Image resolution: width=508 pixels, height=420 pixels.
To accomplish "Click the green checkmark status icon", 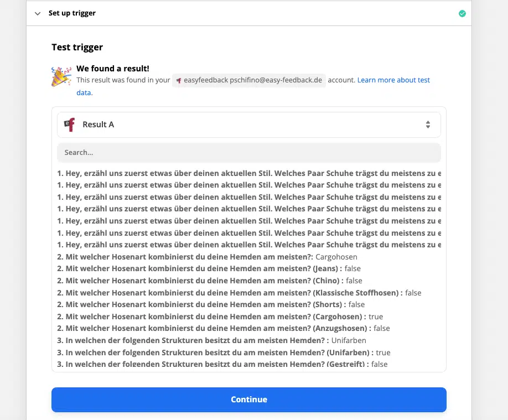I will (462, 13).
